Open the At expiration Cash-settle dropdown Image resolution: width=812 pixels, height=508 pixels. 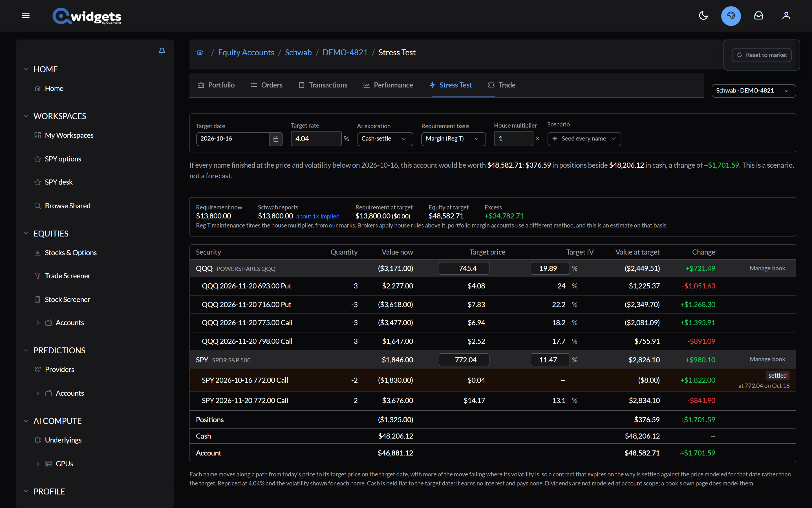[385, 139]
